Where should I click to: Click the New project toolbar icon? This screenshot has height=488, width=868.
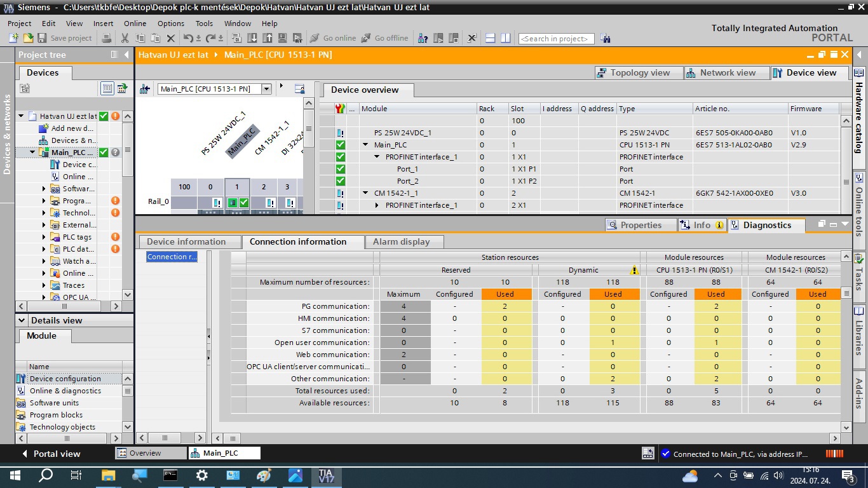(x=13, y=38)
